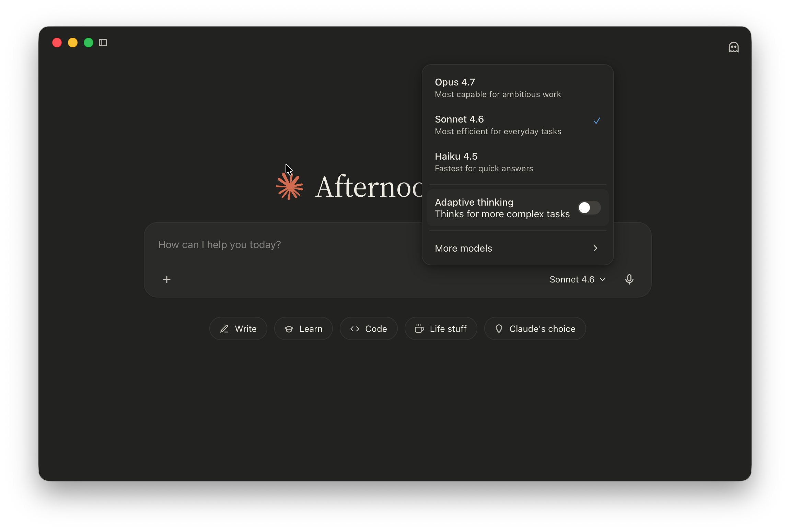Minimize the window with yellow button
Image resolution: width=790 pixels, height=532 pixels.
[x=73, y=43]
